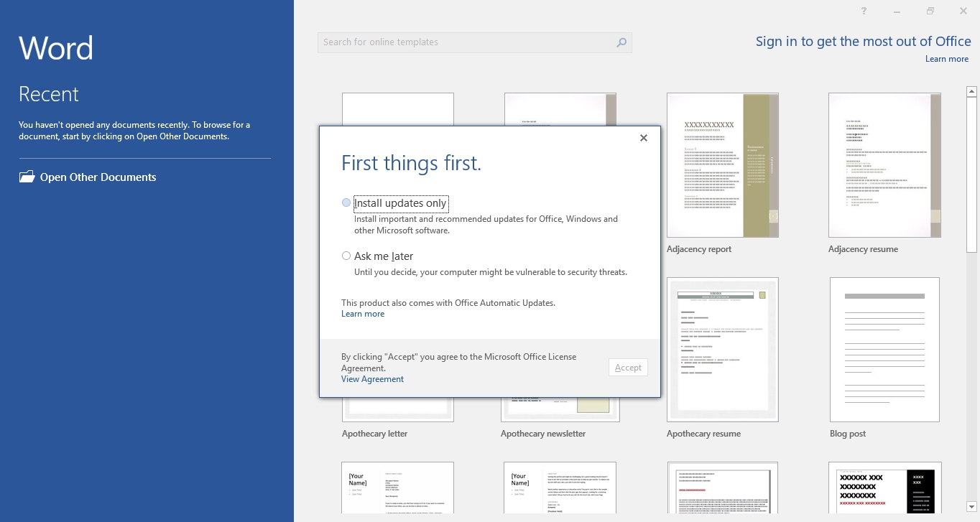Screen dimensions: 980x522
Task: Select the blank document thumbnail
Action: pyautogui.click(x=398, y=109)
